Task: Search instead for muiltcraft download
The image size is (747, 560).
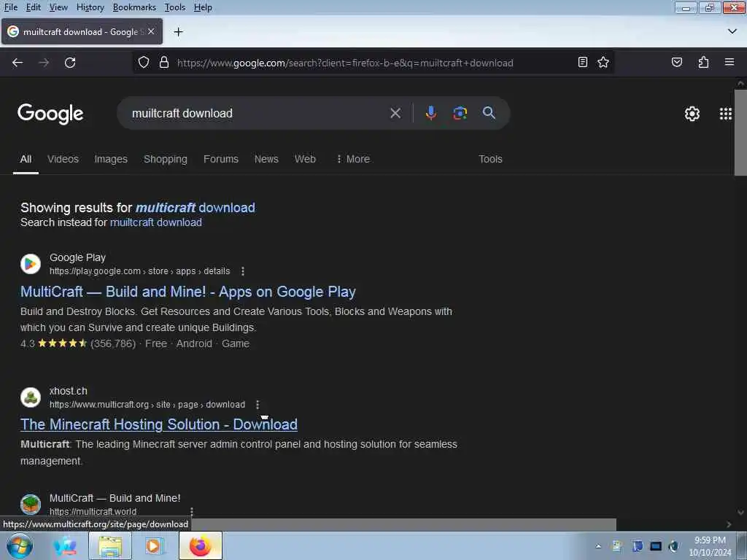Action: [156, 222]
